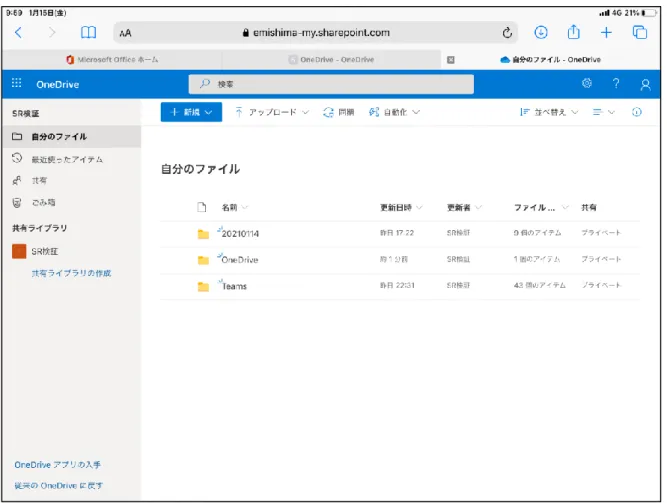Open the 並べ替え sort dropdown
This screenshot has height=503, width=667.
(x=549, y=112)
